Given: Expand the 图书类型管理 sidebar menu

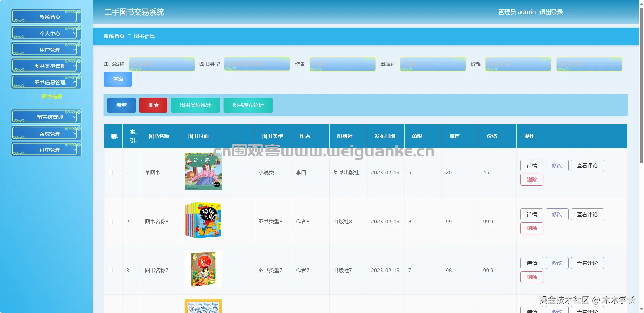Looking at the screenshot, I should (46, 66).
